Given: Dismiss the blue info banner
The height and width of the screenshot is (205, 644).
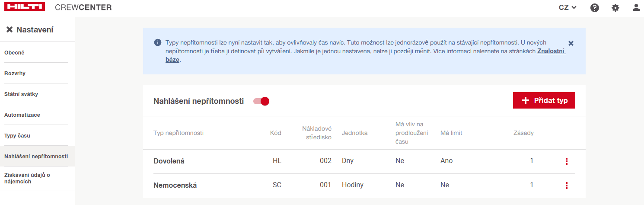Looking at the screenshot, I should [571, 43].
